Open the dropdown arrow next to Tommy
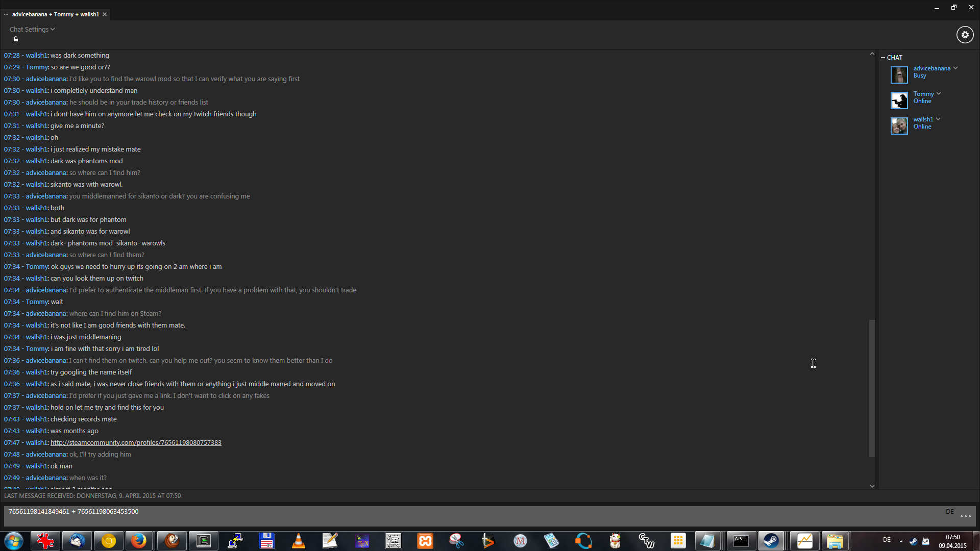The width and height of the screenshot is (980, 551). (x=939, y=94)
